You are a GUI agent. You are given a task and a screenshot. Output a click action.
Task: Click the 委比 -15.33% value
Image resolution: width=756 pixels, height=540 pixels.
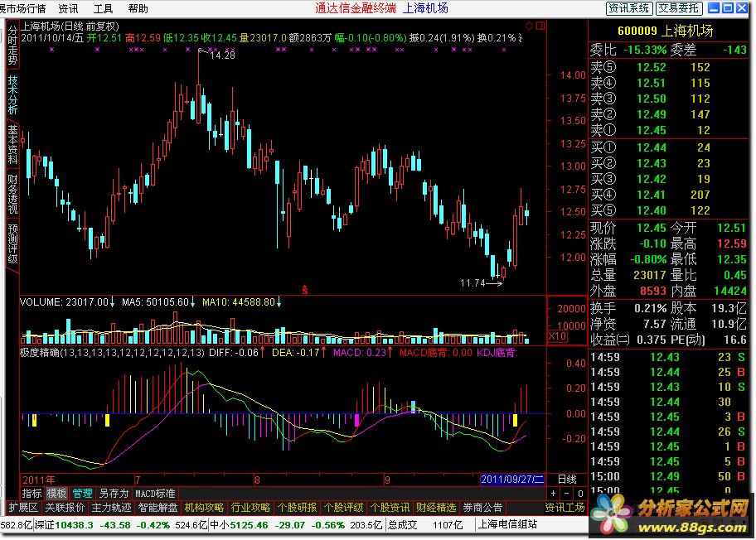tap(645, 50)
